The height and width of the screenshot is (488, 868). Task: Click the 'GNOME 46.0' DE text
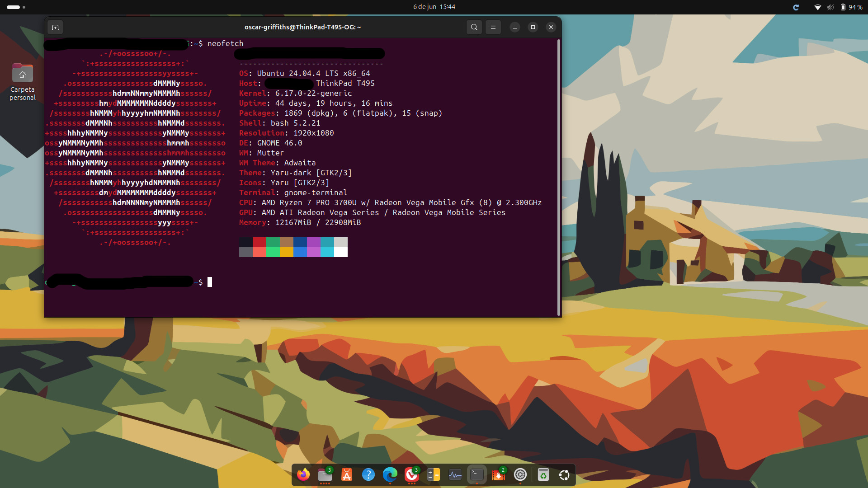point(279,143)
